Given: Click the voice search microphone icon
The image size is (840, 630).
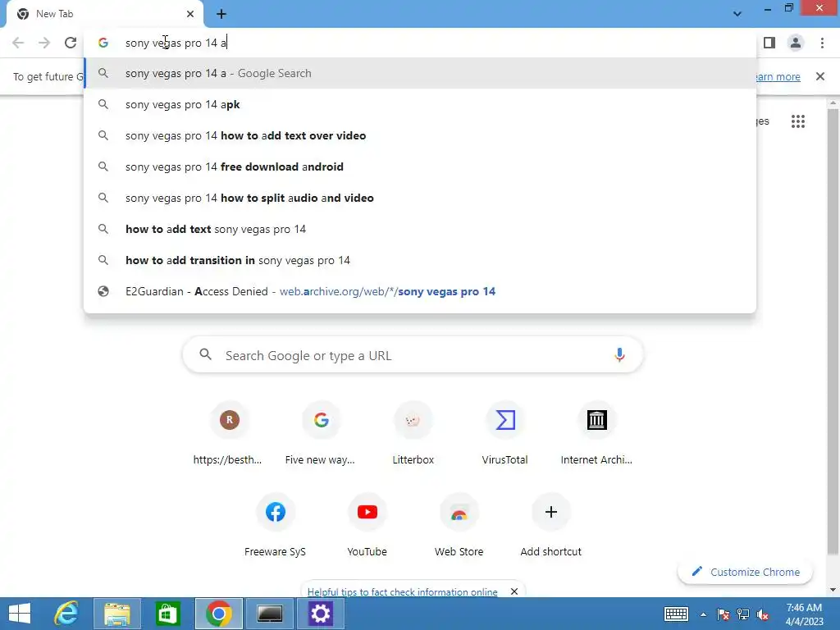Looking at the screenshot, I should (x=619, y=354).
